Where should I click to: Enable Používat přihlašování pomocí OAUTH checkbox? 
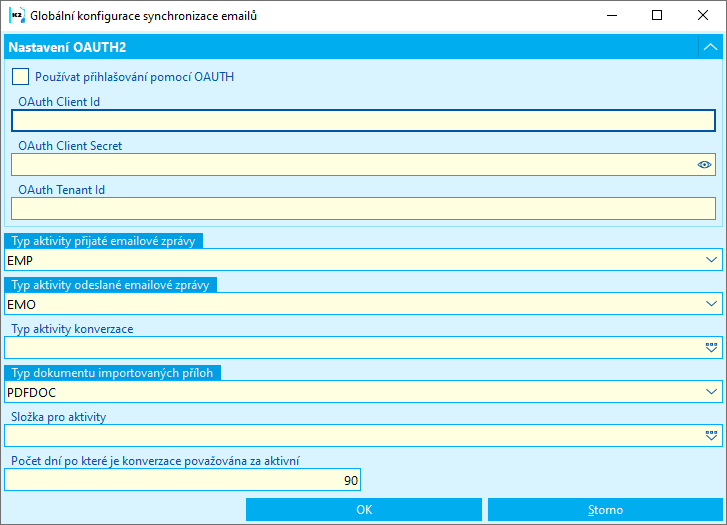(x=20, y=77)
